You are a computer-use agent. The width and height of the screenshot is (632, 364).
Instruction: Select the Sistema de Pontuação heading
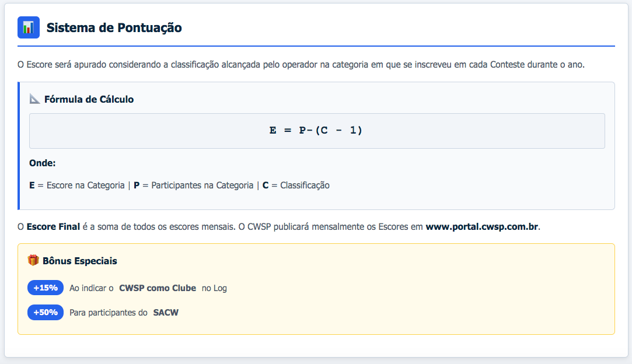(114, 27)
